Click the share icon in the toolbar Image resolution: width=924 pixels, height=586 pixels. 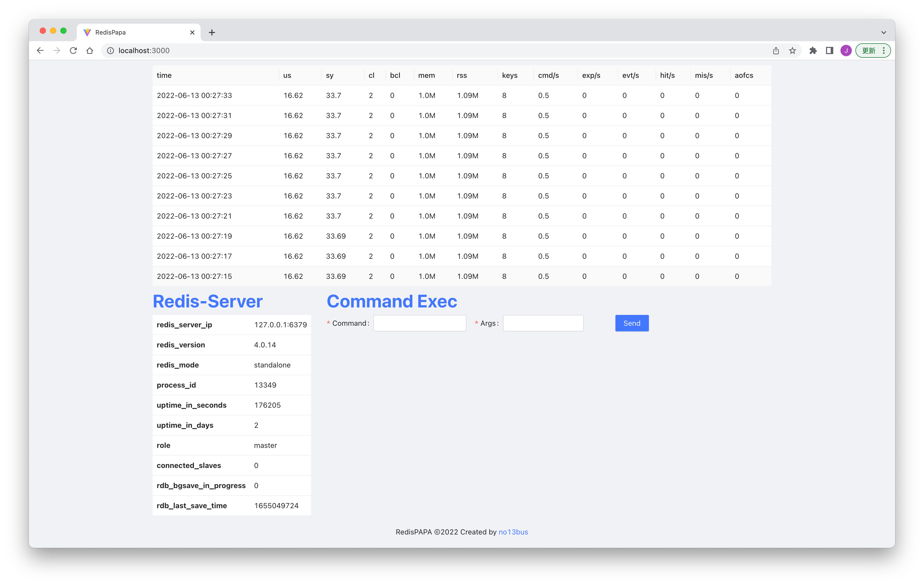[776, 50]
